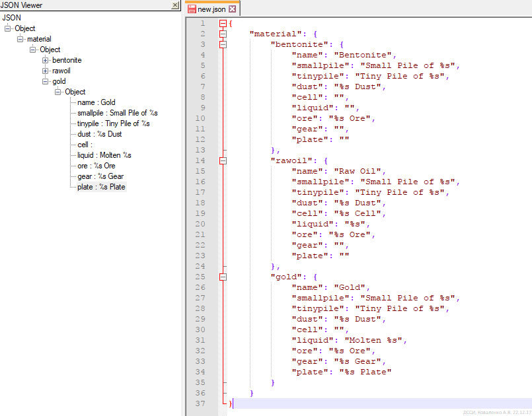The width and height of the screenshot is (532, 416).
Task: Collapse the "material" fold marker in editor
Action: pyautogui.click(x=223, y=34)
